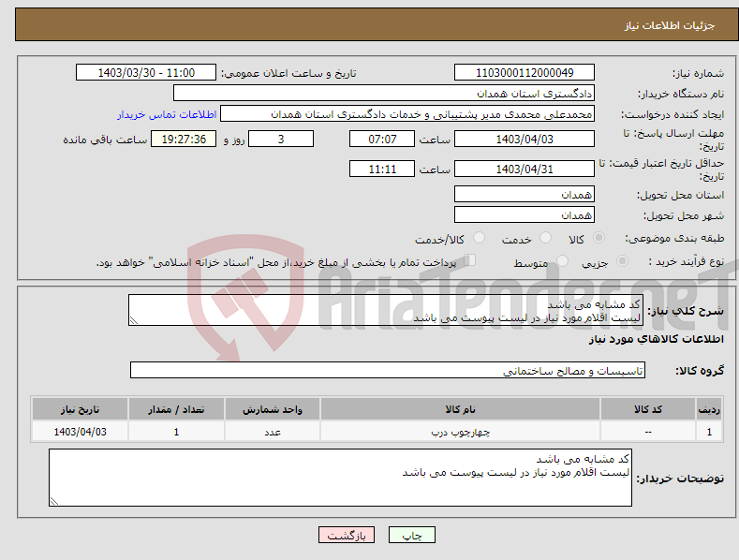The image size is (739, 560).
Task: Click the announcement date field 1403/03/30 - 11:00
Action: click(146, 73)
